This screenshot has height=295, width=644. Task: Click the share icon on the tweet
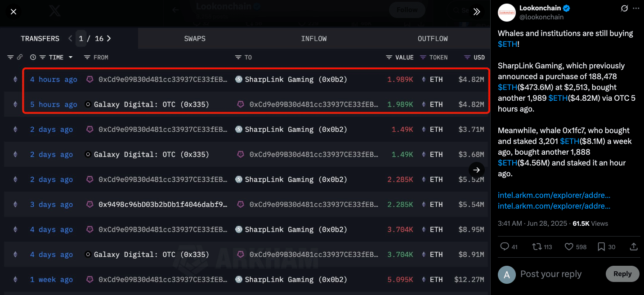[634, 246]
